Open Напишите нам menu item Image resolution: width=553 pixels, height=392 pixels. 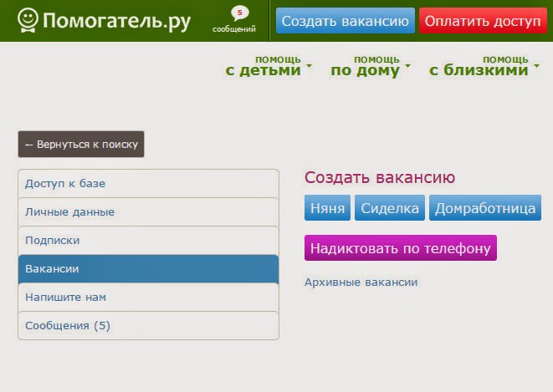tap(148, 298)
